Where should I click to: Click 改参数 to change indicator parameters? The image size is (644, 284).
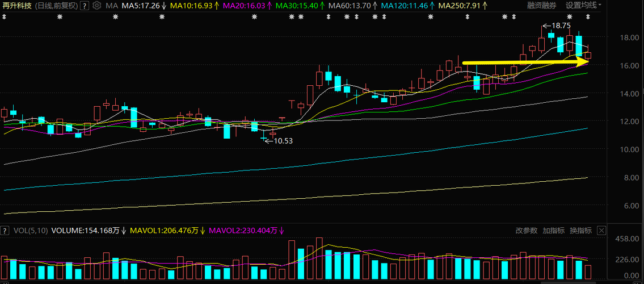click(527, 231)
